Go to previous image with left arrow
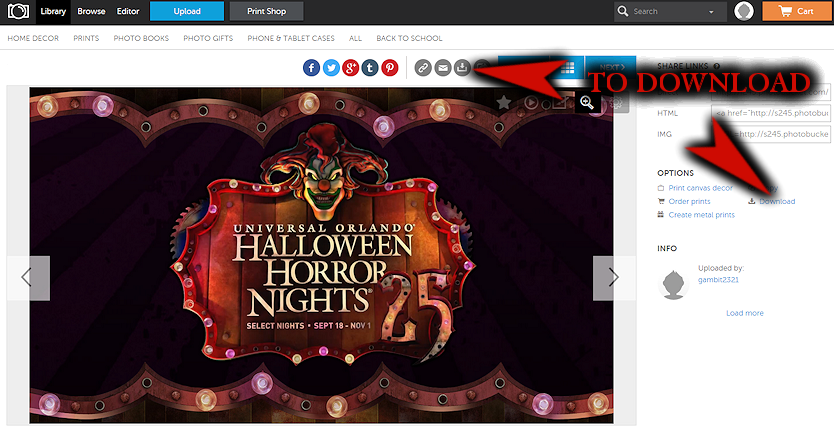This screenshot has height=430, width=834. 27,278
